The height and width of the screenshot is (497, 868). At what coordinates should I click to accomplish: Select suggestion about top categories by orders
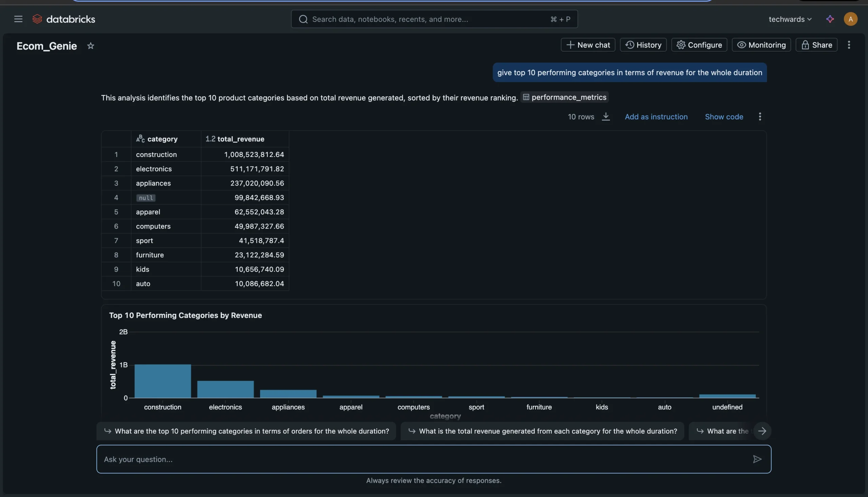(x=246, y=431)
